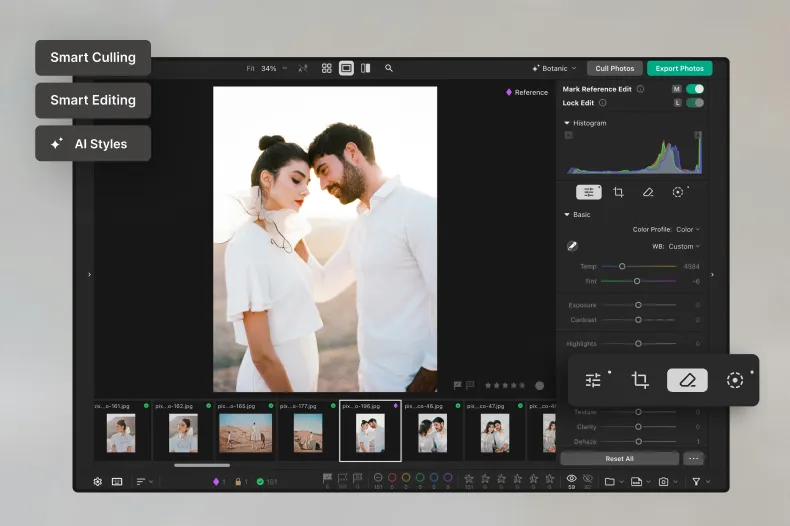The width and height of the screenshot is (790, 526).
Task: Open the folder dropdown in bottom bar
Action: click(x=614, y=482)
